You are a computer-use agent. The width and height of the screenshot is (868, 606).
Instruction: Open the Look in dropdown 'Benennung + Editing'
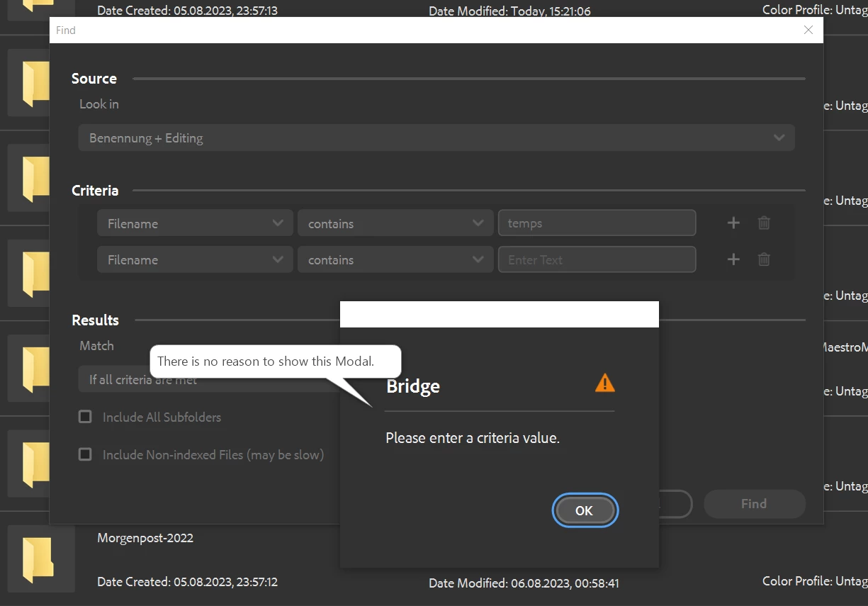tap(436, 138)
